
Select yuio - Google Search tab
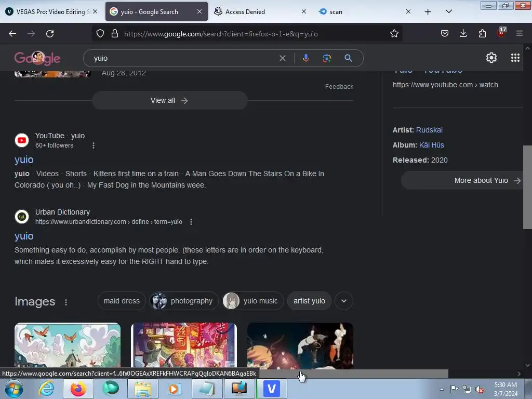[x=156, y=12]
